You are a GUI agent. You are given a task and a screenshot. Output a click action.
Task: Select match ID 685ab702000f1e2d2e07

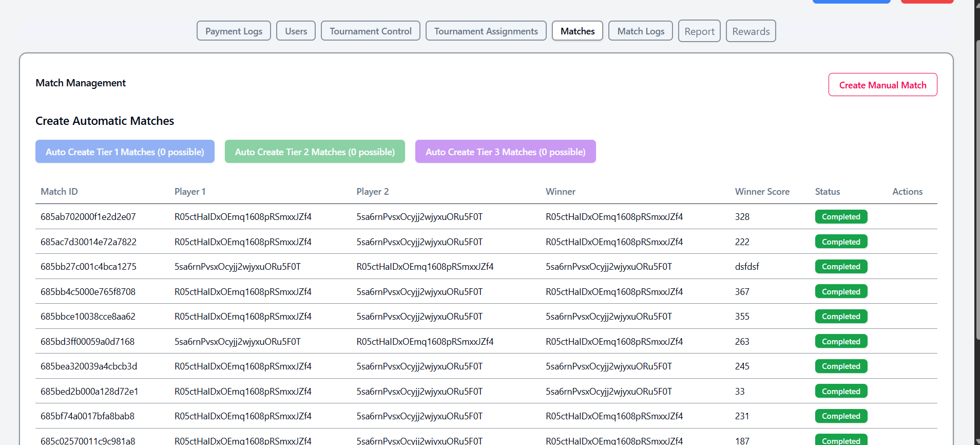(x=88, y=217)
